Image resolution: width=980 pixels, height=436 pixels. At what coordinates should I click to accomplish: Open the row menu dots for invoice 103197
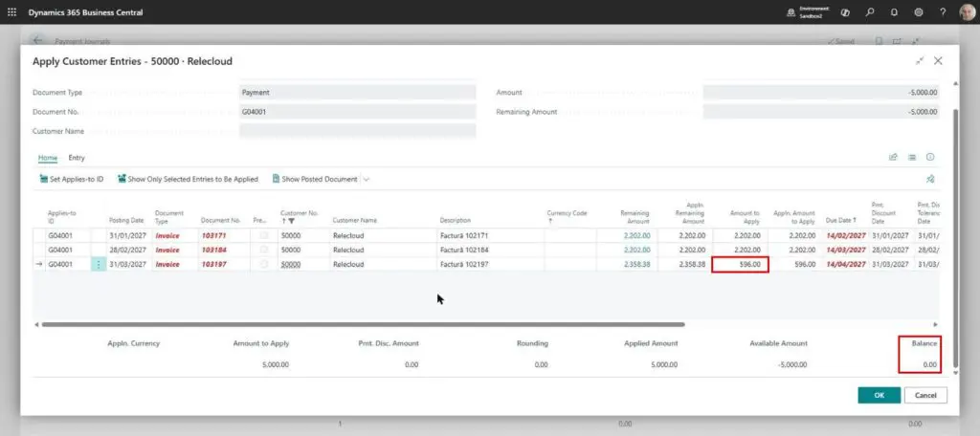[x=99, y=264]
